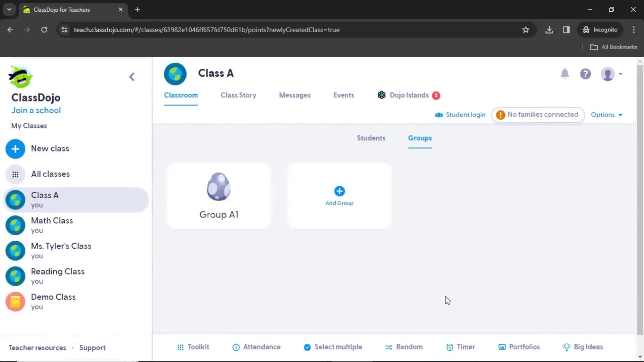Screen dimensions: 644x362
Task: Use the Random student picker
Action: [x=404, y=347]
